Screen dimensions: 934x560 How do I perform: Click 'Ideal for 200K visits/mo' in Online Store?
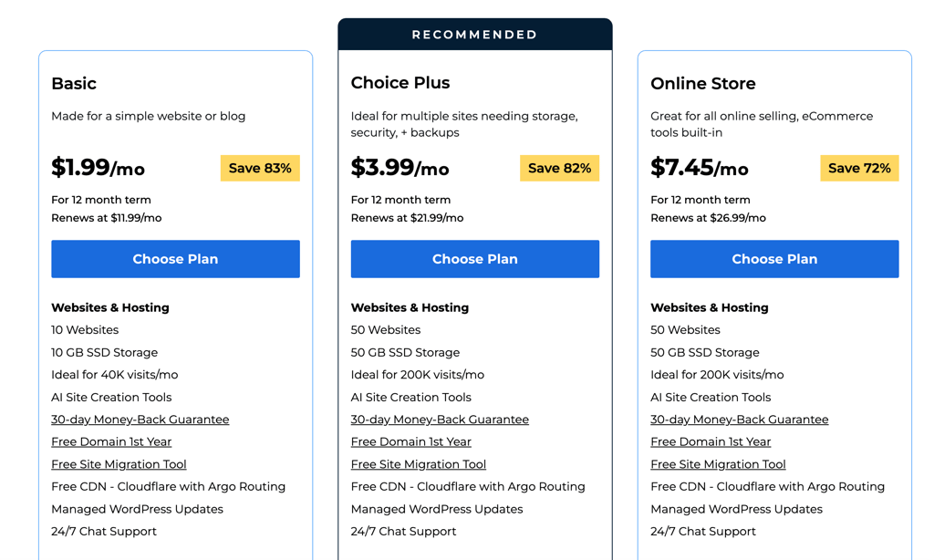pyautogui.click(x=717, y=375)
